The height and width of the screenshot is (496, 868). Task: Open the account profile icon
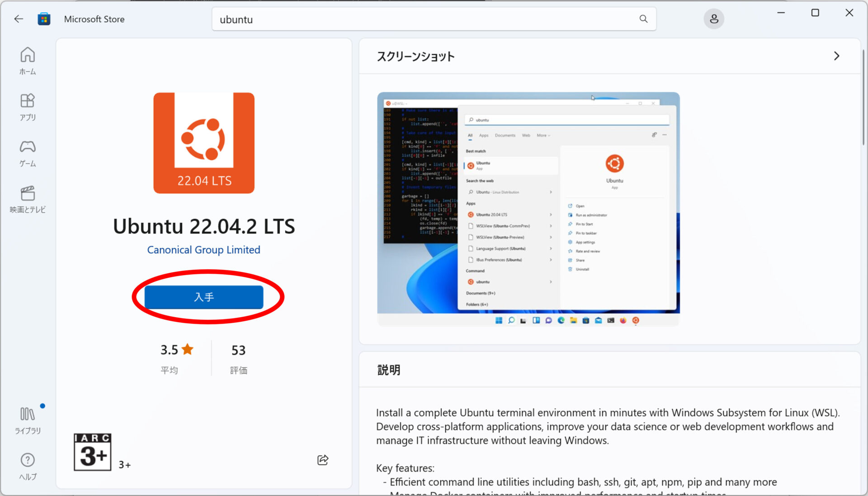pyautogui.click(x=713, y=19)
